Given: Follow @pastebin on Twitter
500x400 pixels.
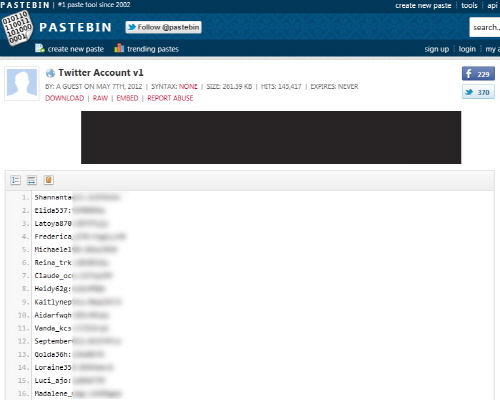Looking at the screenshot, I should [163, 27].
